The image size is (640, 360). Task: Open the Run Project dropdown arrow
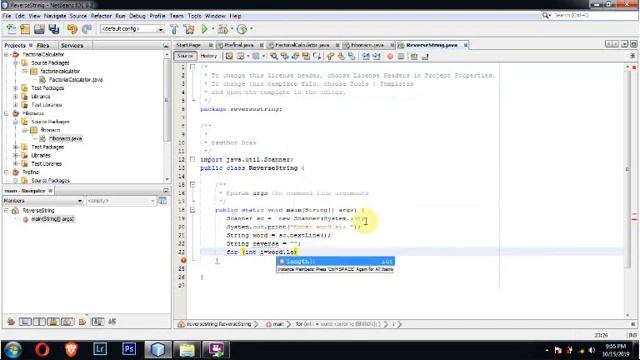(x=212, y=29)
